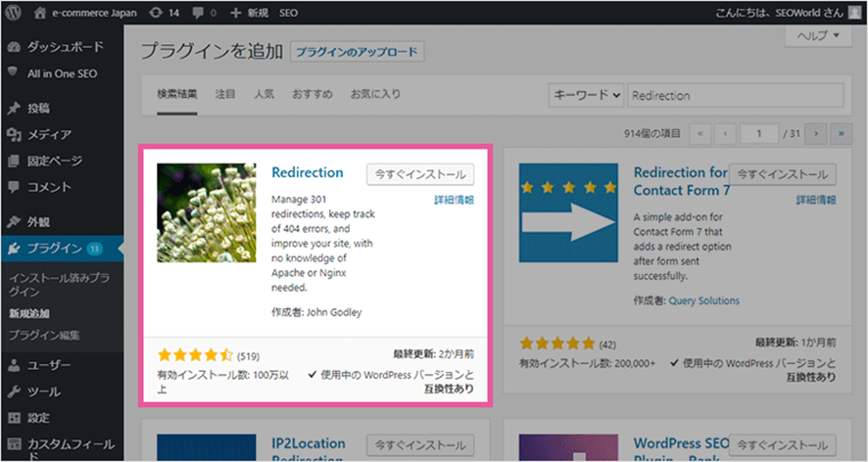This screenshot has height=462, width=868.
Task: Click the 914個の項目 item count text
Action: 652,133
